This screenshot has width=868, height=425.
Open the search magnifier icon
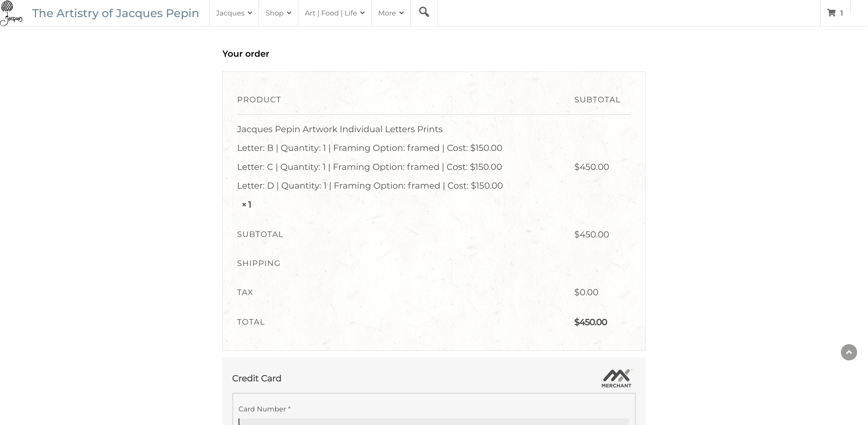(424, 12)
